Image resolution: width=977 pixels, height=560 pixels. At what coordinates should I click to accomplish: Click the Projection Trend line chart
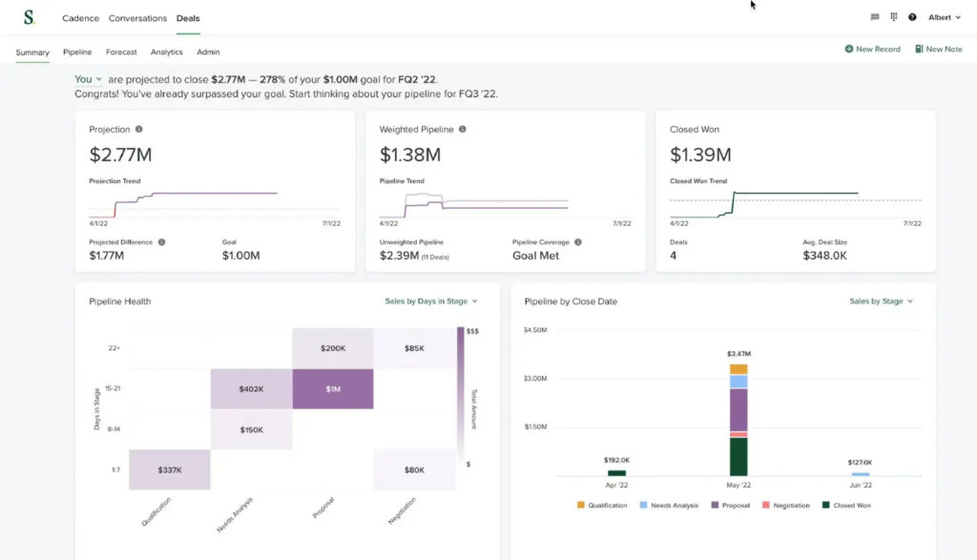click(215, 204)
